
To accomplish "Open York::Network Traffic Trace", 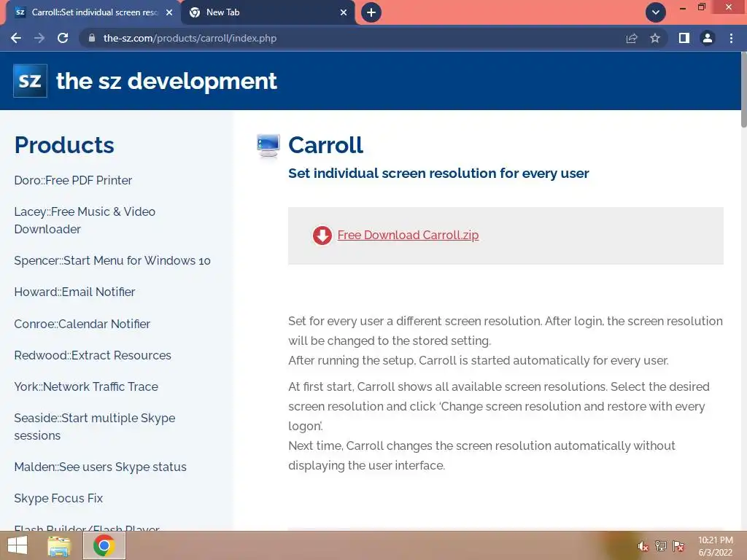I will (86, 386).
